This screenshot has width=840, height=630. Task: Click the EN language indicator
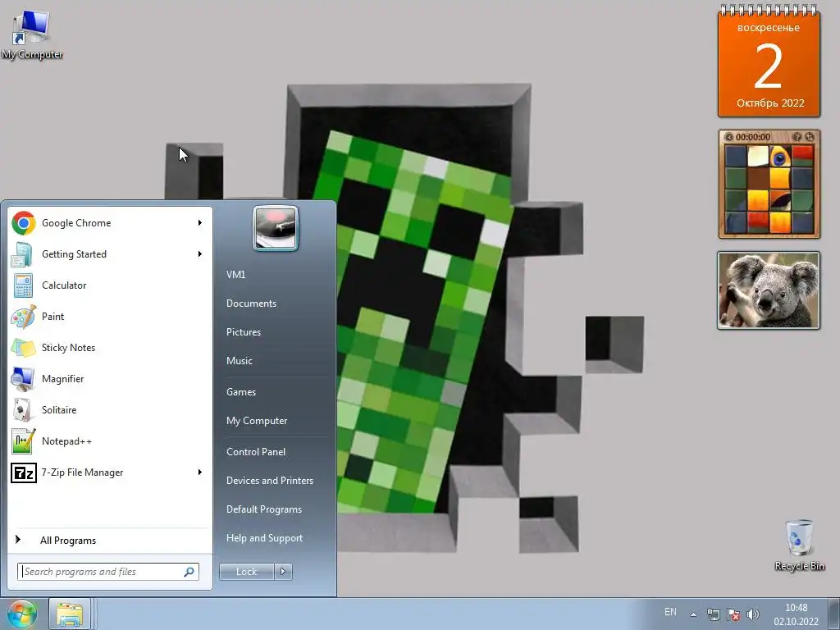coord(670,612)
